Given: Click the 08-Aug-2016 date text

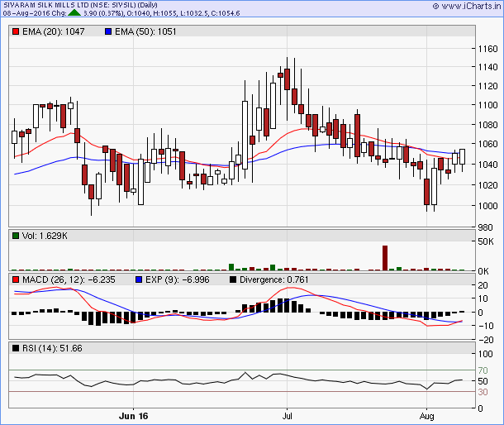Looking at the screenshot, I should 26,13.
